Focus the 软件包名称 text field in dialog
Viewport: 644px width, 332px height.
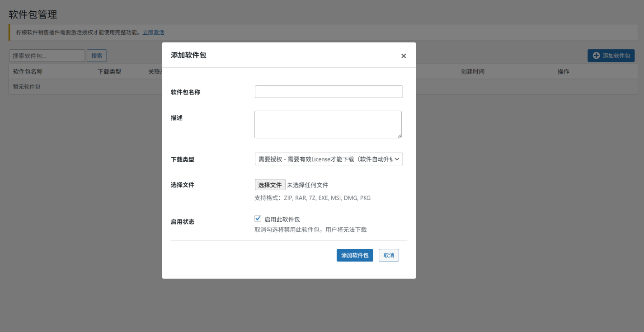pyautogui.click(x=329, y=92)
